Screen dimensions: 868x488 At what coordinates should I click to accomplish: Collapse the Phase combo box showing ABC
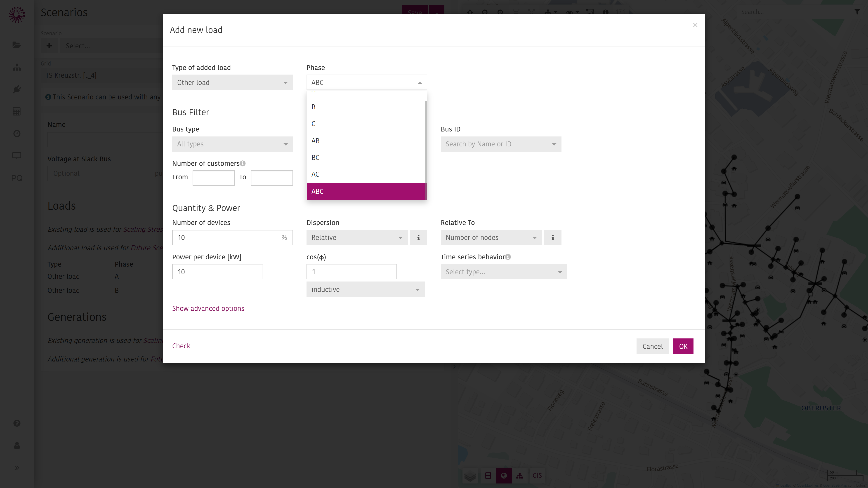(367, 82)
